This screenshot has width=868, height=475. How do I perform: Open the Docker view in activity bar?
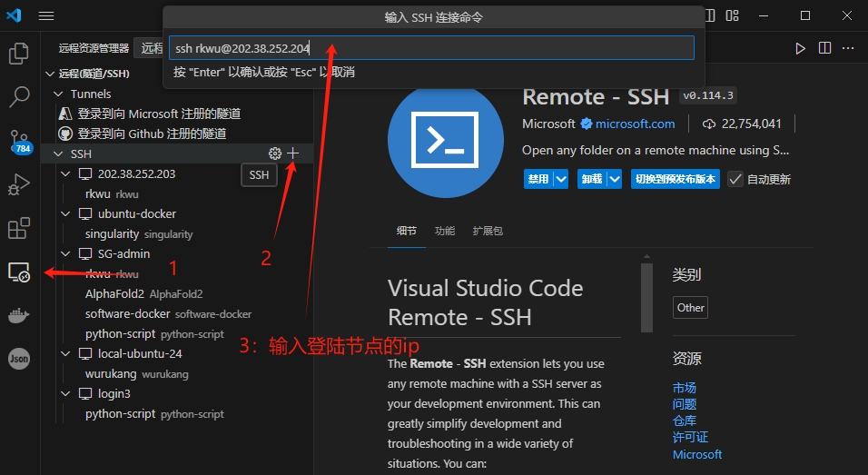tap(19, 315)
